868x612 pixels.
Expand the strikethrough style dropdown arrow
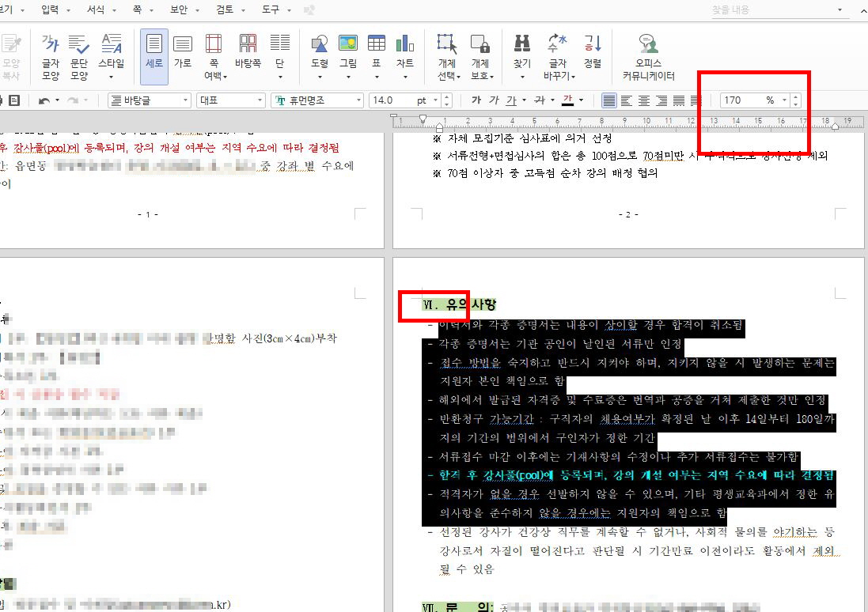pyautogui.click(x=552, y=100)
